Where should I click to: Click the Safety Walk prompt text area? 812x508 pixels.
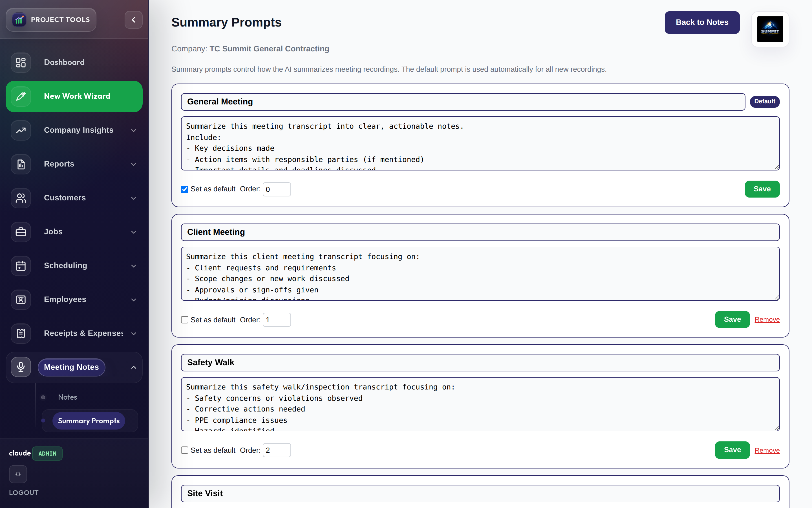pos(480,404)
